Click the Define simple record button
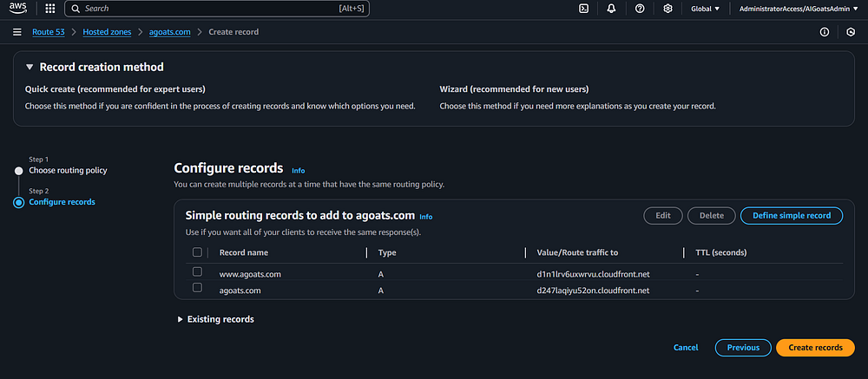Screen dimensions: 868x379 click(791, 215)
